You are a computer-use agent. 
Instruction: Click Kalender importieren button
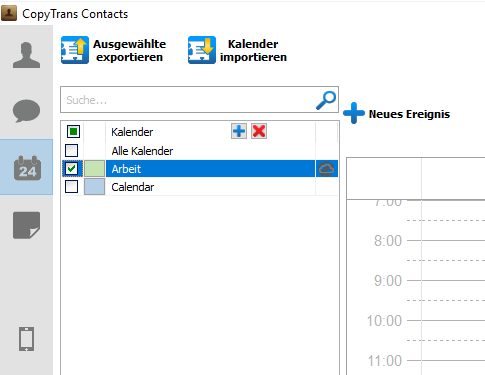tap(237, 50)
